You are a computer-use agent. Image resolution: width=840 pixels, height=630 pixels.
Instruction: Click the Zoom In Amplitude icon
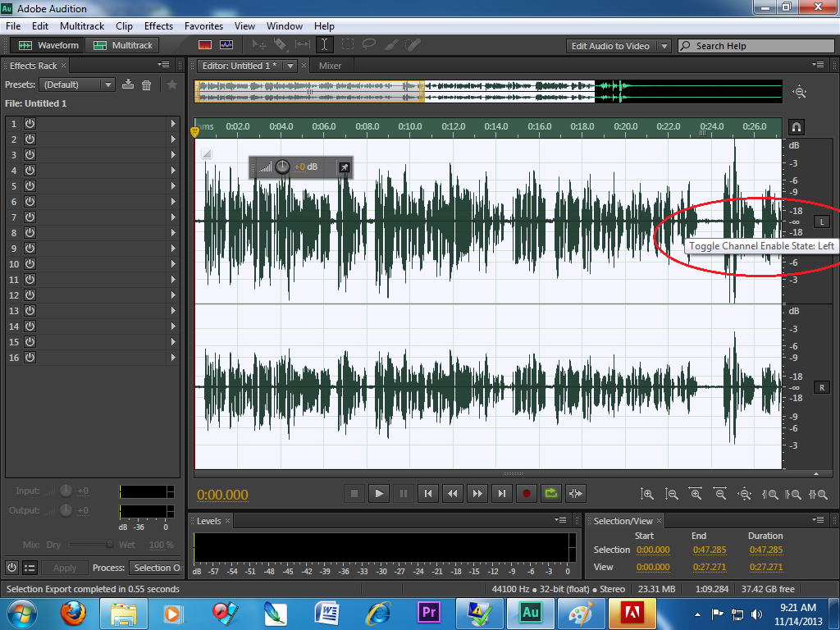pyautogui.click(x=646, y=493)
